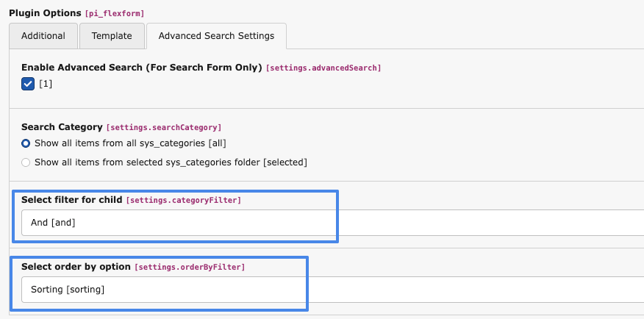Switch to the Additional tab
Image resolution: width=644 pixels, height=319 pixels.
coord(43,36)
